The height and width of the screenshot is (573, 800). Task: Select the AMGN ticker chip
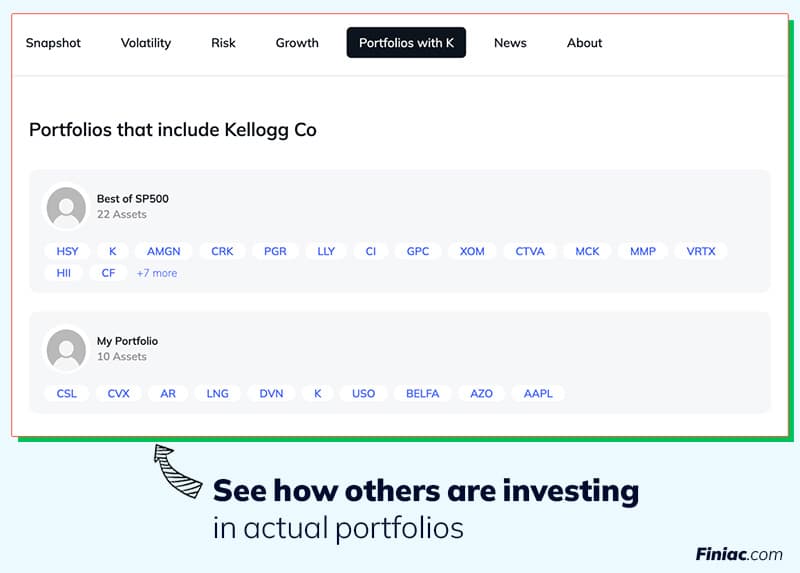point(164,251)
